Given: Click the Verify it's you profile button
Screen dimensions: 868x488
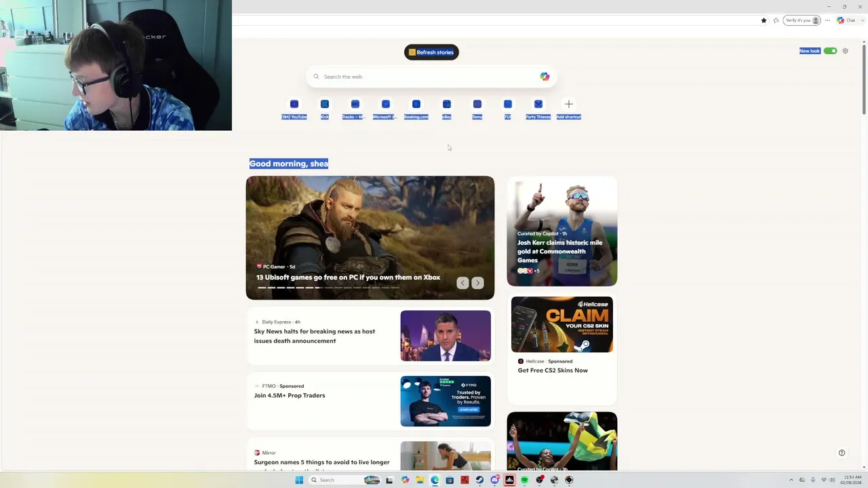Looking at the screenshot, I should pyautogui.click(x=802, y=20).
